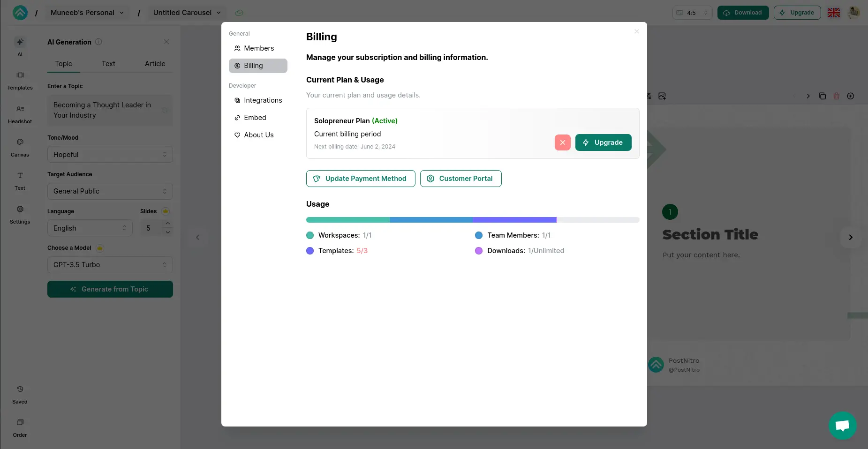Screen dimensions: 868x449
Task: Open Integrations in the Developer section
Action: [x=263, y=100]
